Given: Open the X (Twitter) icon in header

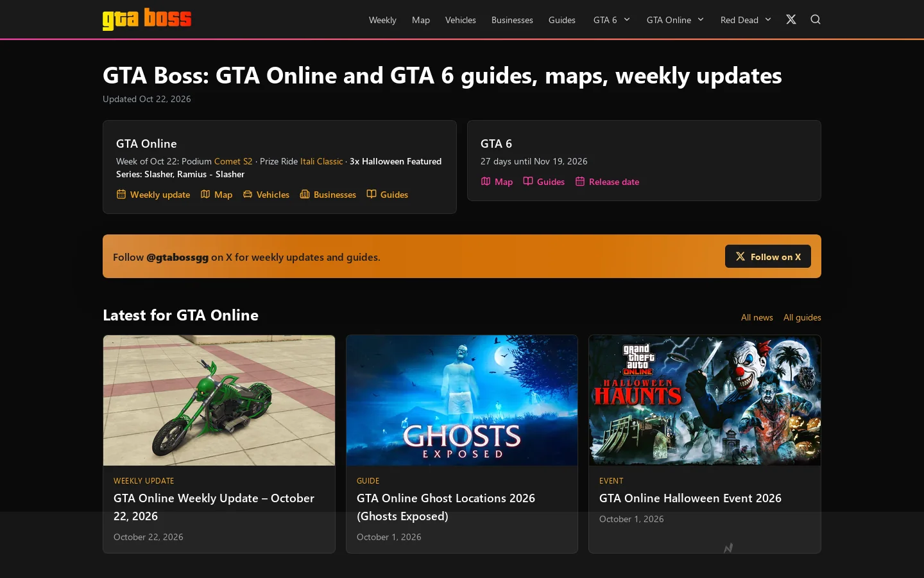Looking at the screenshot, I should pyautogui.click(x=791, y=19).
